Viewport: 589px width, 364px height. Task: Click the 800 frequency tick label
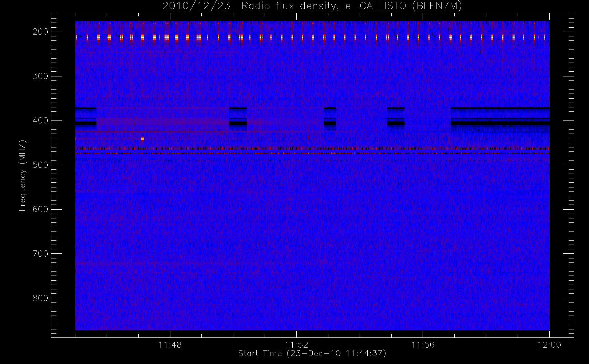pyautogui.click(x=40, y=298)
